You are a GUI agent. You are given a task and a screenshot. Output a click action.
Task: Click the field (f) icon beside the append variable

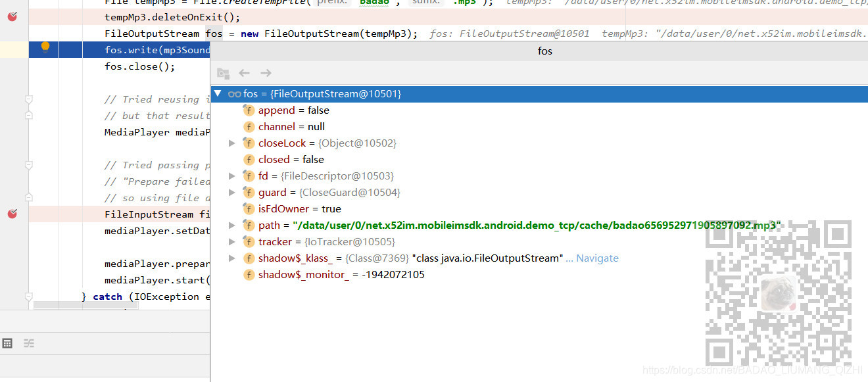tap(249, 110)
